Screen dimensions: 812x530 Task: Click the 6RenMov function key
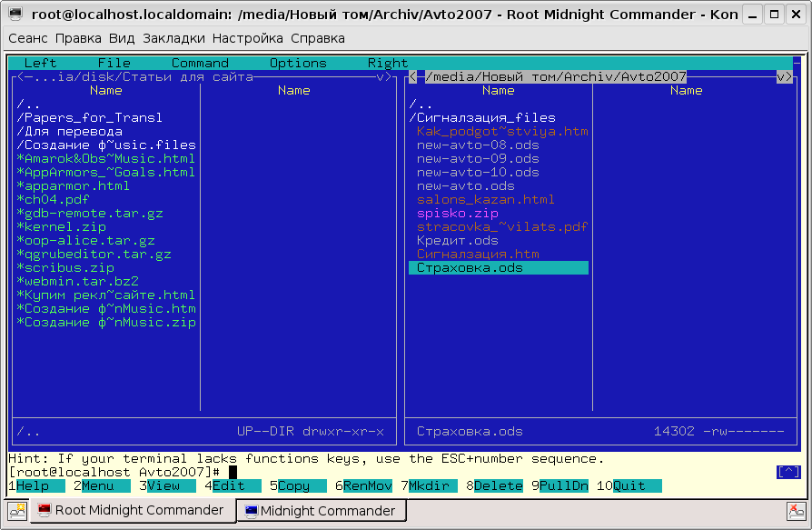pyautogui.click(x=363, y=486)
